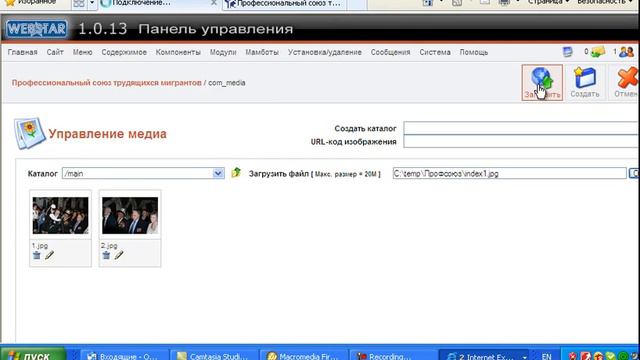Viewport: 640px width, 360px height.
Task: Open the Главная menu
Action: 22,52
